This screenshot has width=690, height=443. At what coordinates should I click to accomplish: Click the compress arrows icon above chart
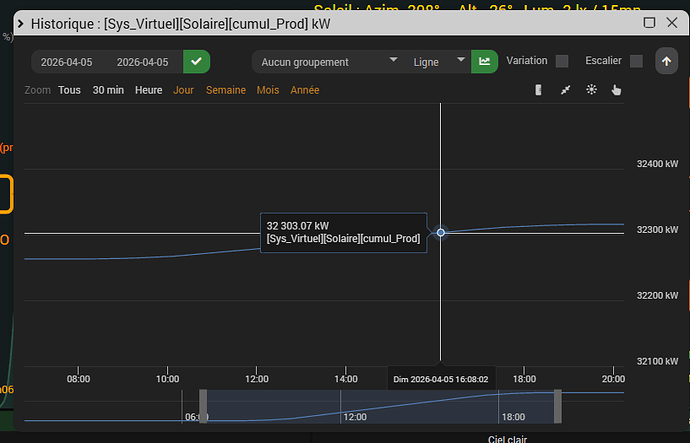565,90
